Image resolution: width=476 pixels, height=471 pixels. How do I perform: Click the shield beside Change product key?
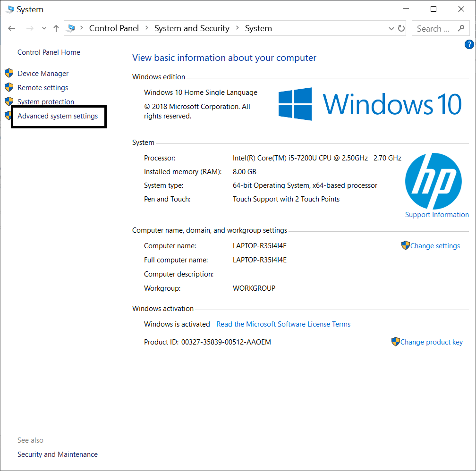(x=395, y=342)
